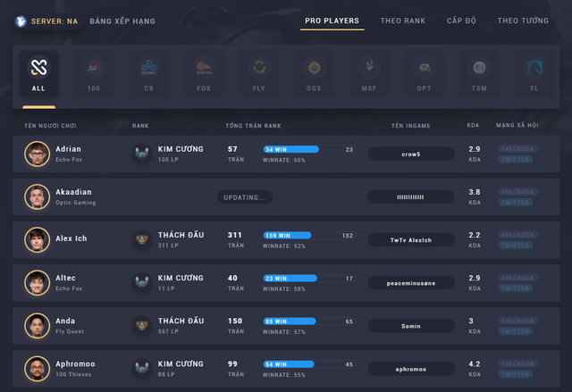
Task: Open Akaadian's Twitter link
Action: pyautogui.click(x=515, y=202)
